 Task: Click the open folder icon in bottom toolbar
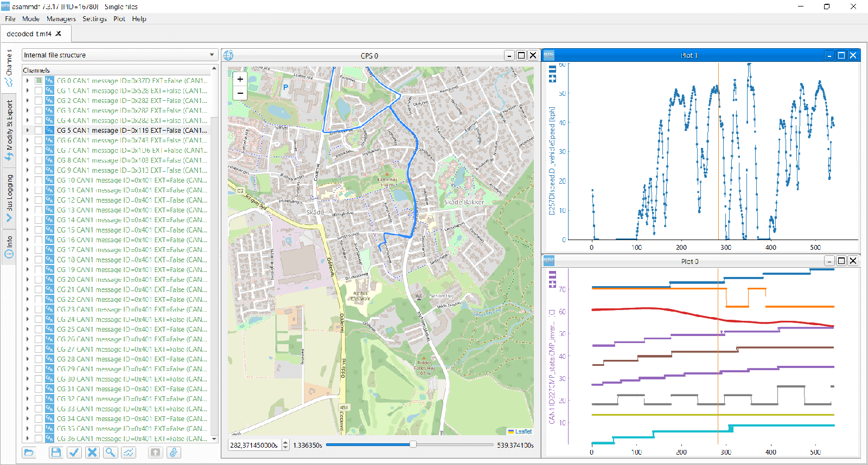[29, 452]
